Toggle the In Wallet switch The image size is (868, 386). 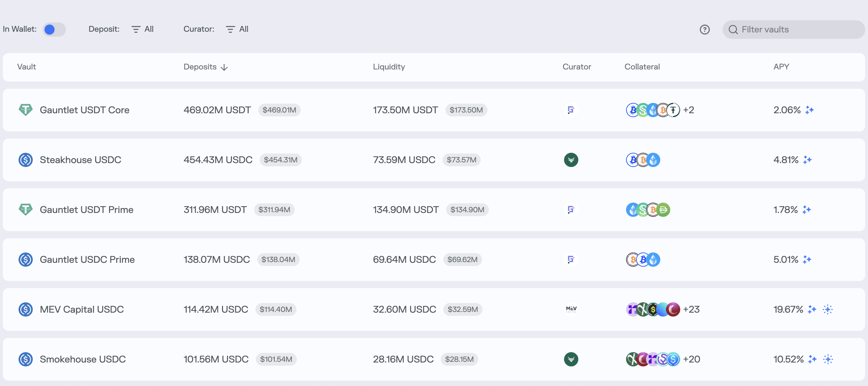(54, 30)
